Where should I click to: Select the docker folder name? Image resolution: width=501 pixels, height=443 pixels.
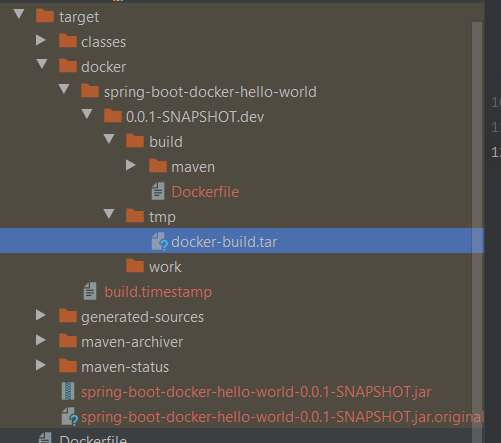click(104, 67)
